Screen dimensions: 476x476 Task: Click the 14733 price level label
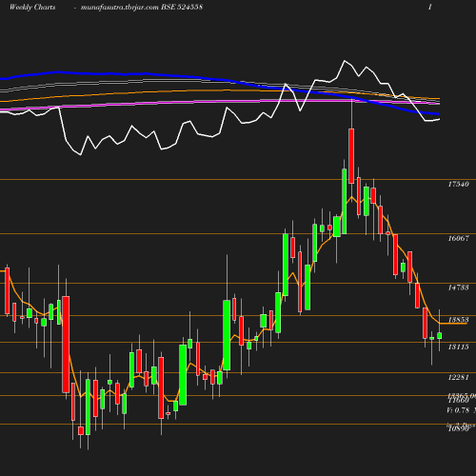[458, 288]
